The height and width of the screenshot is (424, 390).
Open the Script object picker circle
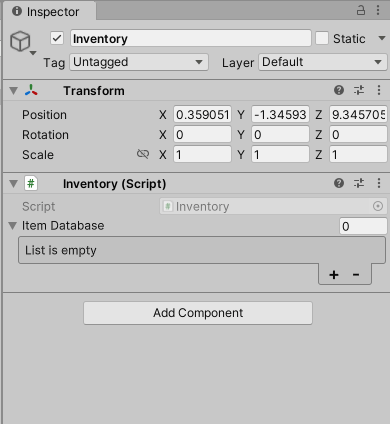[378, 206]
